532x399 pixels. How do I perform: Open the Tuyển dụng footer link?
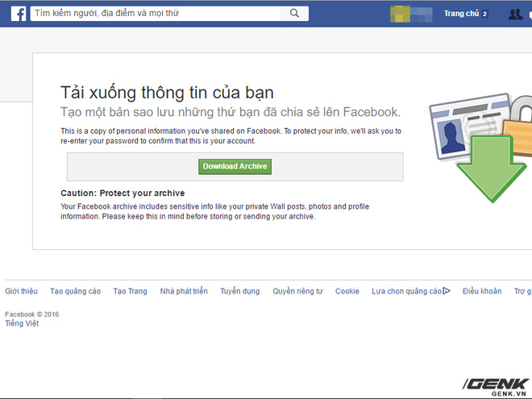click(240, 291)
